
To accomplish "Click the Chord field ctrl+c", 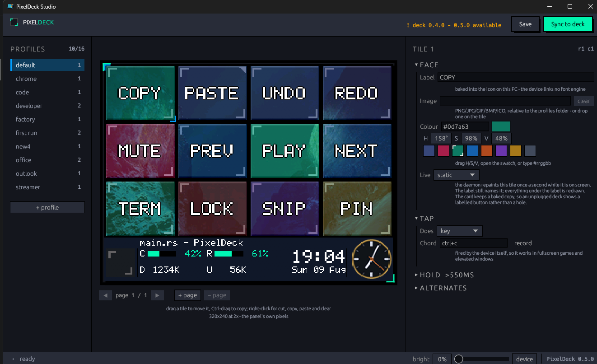I will tap(473, 243).
